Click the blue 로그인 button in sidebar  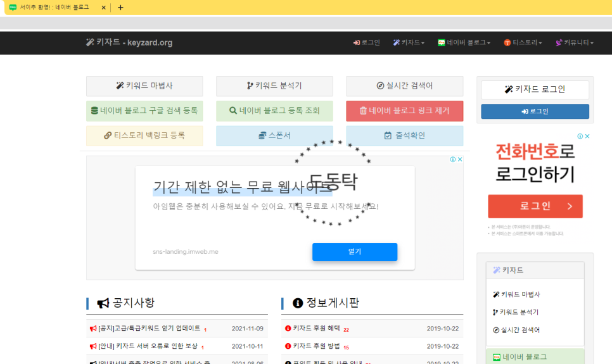click(x=535, y=111)
